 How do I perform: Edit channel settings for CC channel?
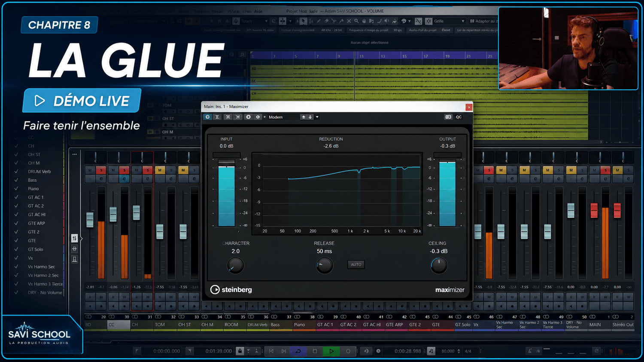124,178
